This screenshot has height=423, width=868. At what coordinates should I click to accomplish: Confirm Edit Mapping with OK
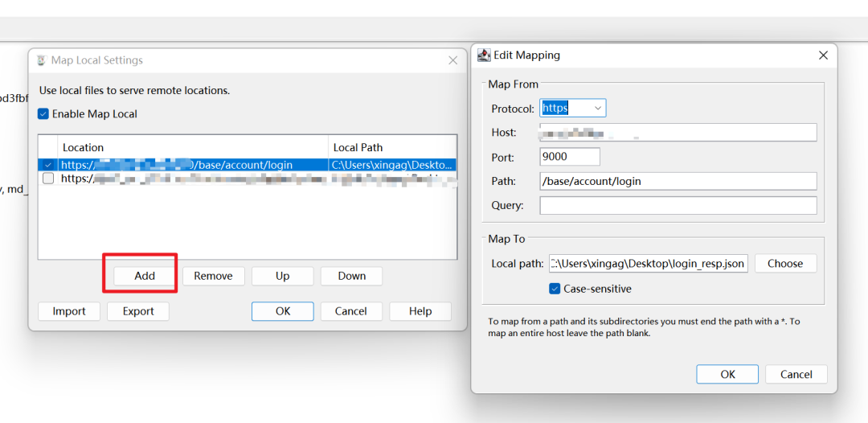click(x=727, y=374)
